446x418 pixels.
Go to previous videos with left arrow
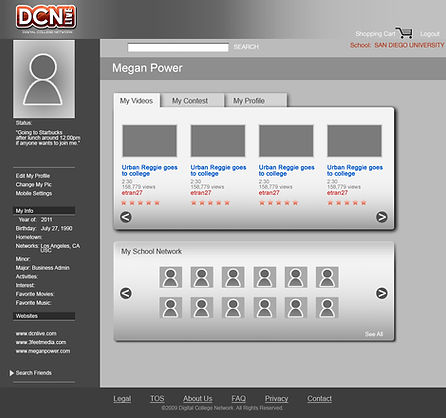click(x=126, y=217)
